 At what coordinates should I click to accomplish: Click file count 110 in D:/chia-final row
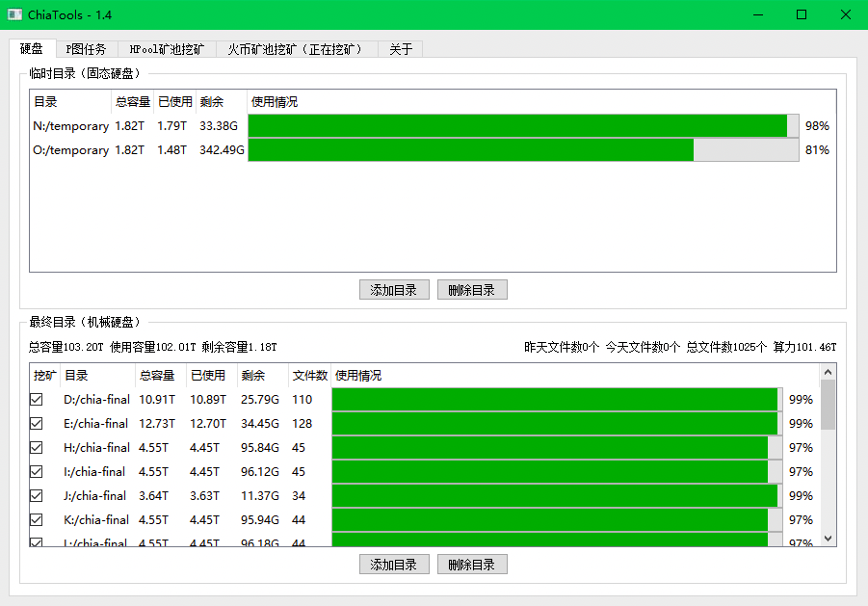(302, 399)
